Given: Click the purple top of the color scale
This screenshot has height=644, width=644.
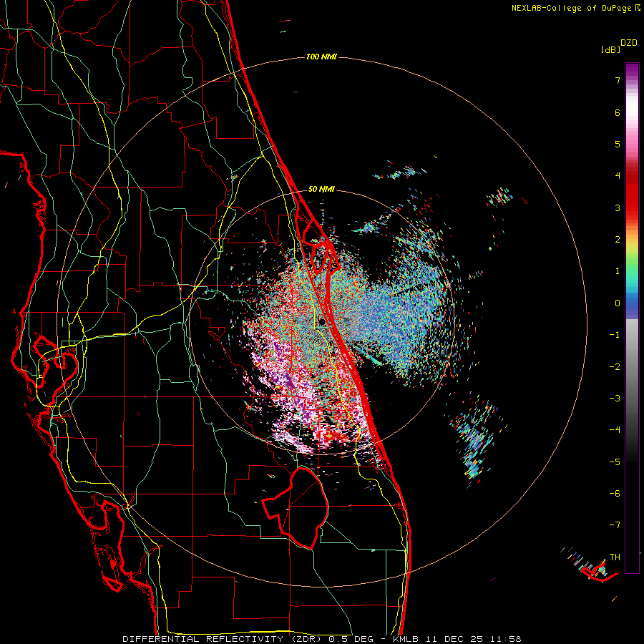Looking at the screenshot, I should click(x=632, y=70).
